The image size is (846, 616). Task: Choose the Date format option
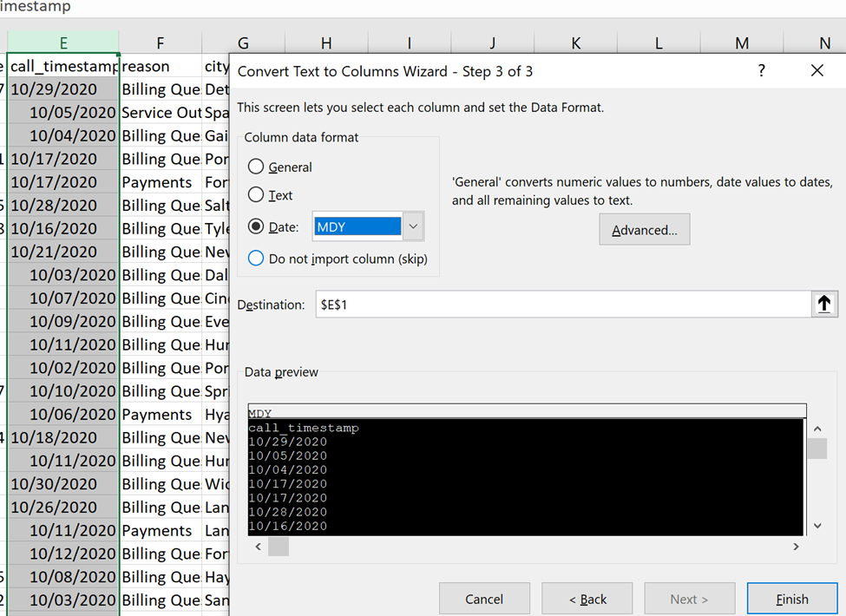[x=258, y=226]
